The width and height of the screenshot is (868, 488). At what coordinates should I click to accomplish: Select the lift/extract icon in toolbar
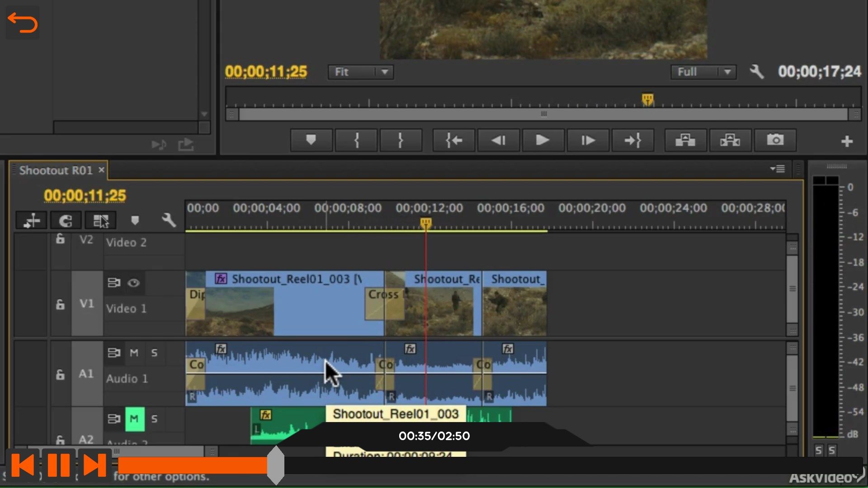(x=685, y=140)
